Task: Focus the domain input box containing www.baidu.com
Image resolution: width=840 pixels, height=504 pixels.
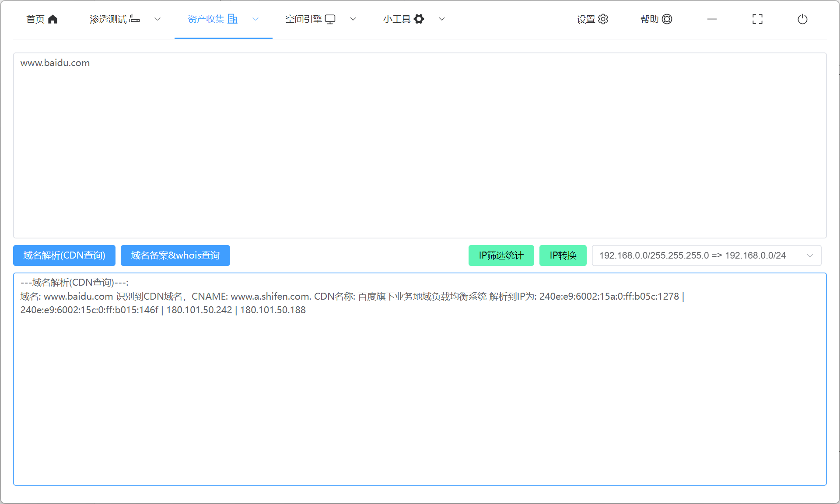Action: pos(420,145)
